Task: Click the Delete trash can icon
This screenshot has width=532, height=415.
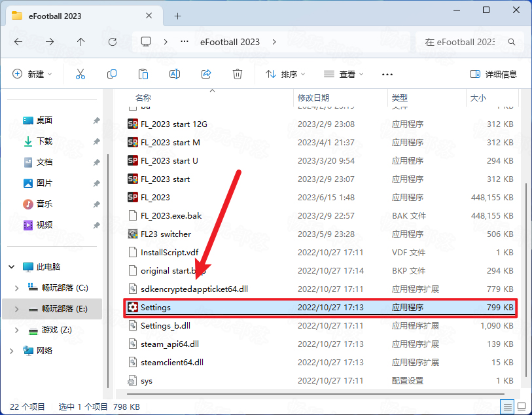Action: point(237,74)
